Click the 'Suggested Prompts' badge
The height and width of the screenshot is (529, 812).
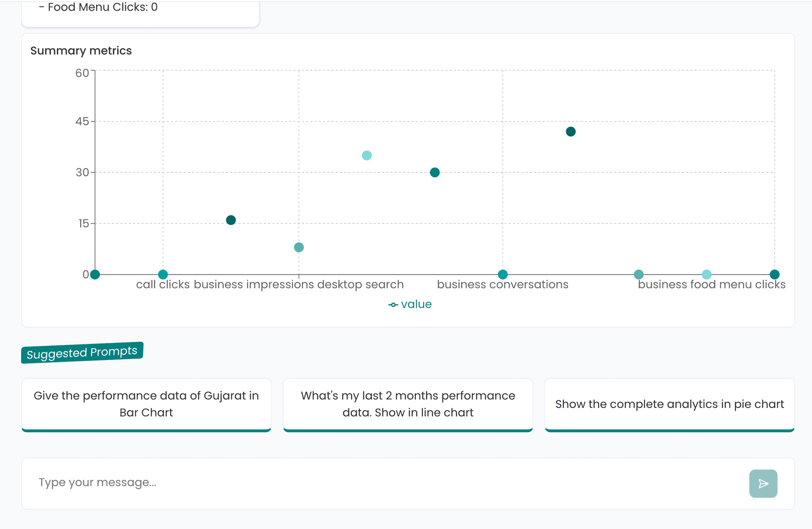pyautogui.click(x=82, y=352)
